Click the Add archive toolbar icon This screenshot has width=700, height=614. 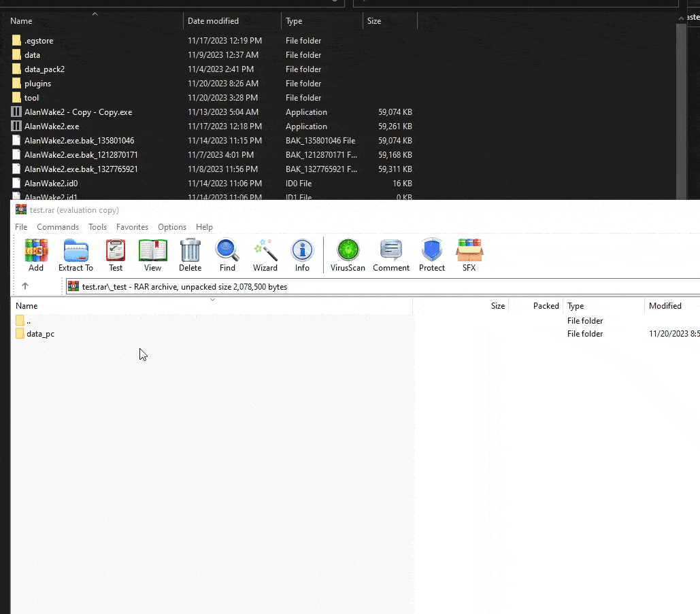tap(35, 255)
